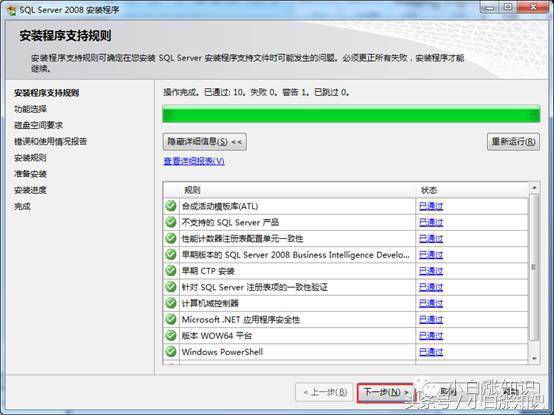
Task: Collapse details with 隐藏详细信息(S) button
Action: 205,142
